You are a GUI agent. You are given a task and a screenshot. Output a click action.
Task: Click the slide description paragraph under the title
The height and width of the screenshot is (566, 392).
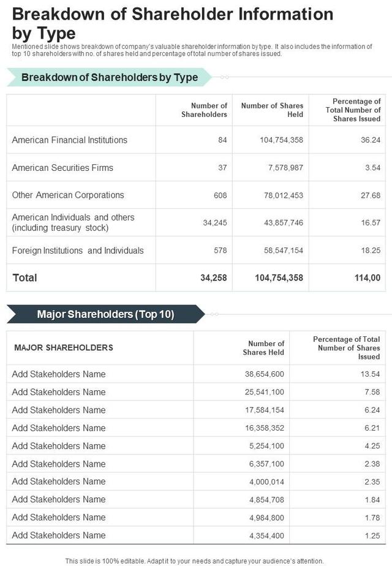192,50
